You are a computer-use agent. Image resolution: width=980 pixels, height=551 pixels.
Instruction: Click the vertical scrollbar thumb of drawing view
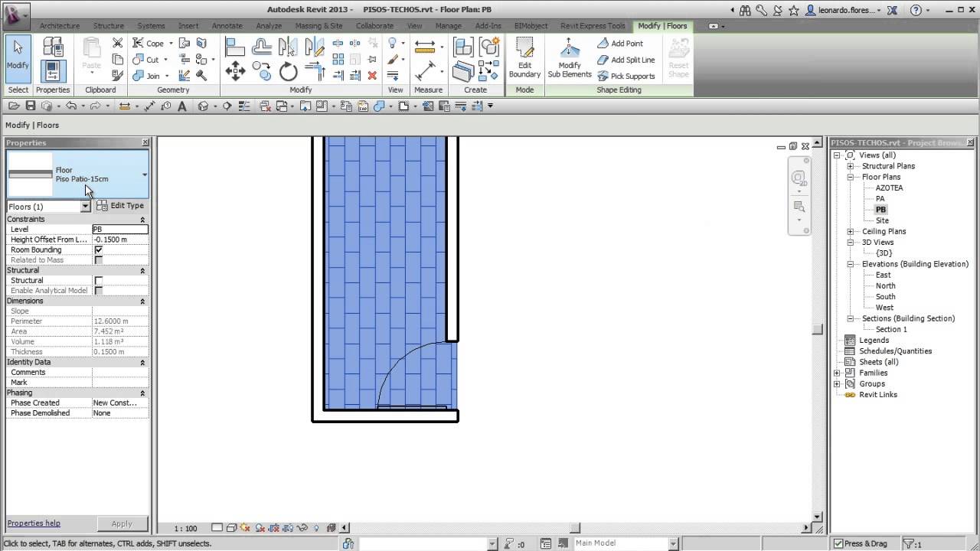pos(818,329)
